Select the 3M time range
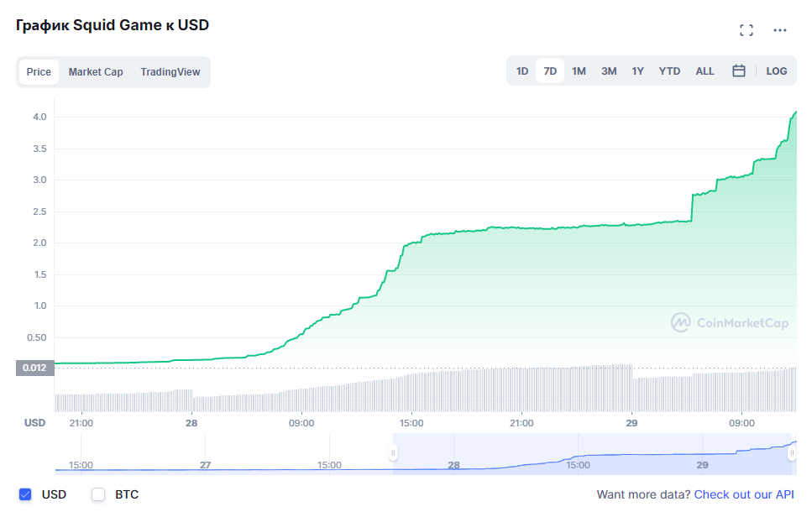 point(609,71)
